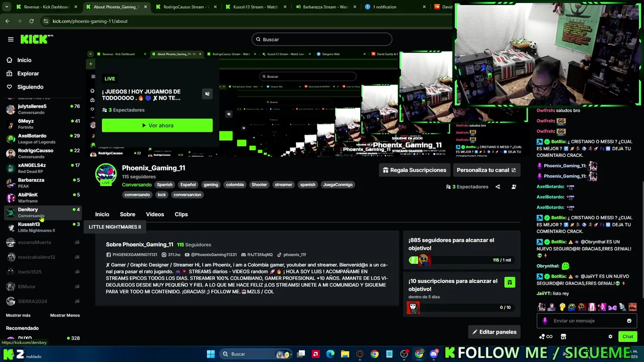Unmute the live stream preview with the speaker icon

[x=207, y=94]
